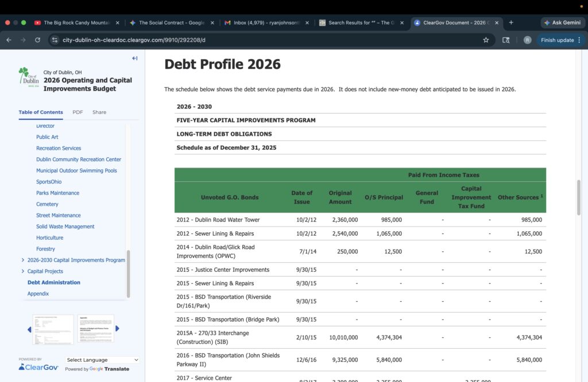
Task: Click the Finish update button
Action: (556, 40)
